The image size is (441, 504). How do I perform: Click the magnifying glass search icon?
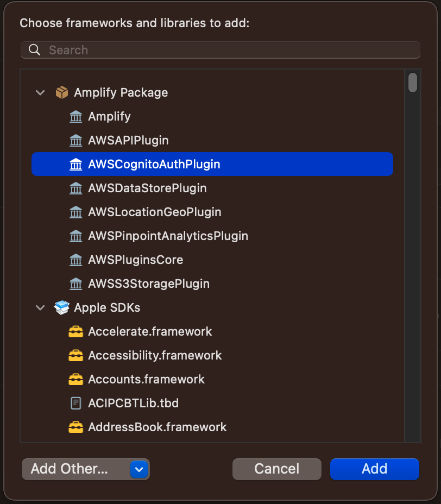coord(34,50)
